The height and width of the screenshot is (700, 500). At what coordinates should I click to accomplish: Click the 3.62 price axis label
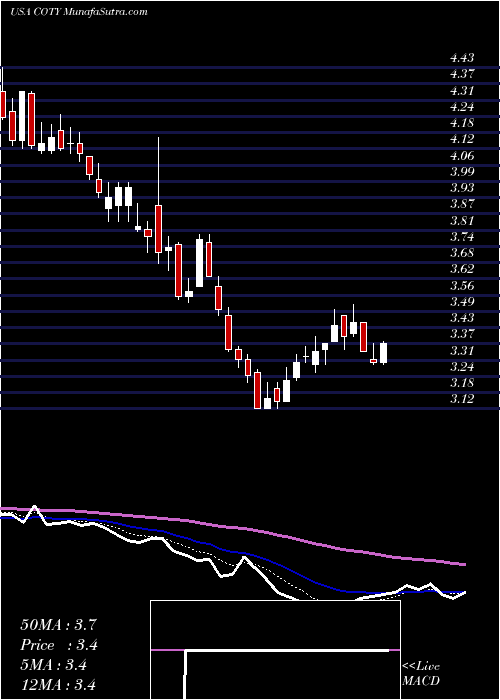coord(462,269)
